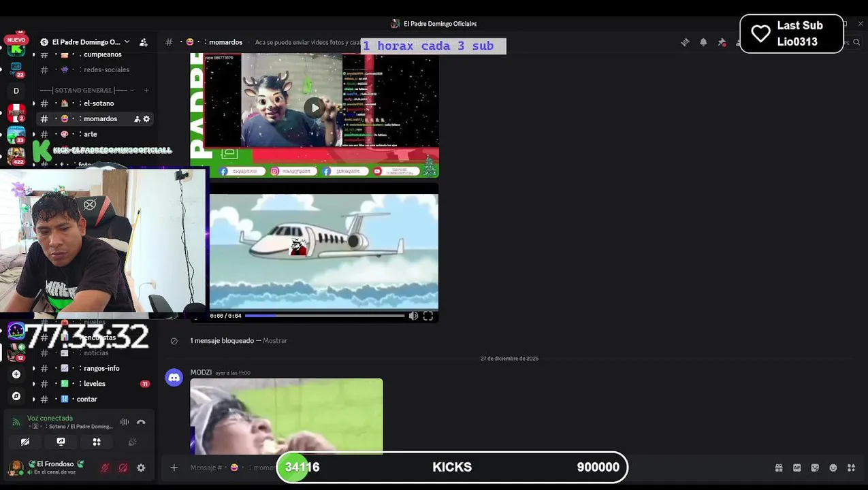Open apps icon in message bar
The height and width of the screenshot is (490, 868).
[x=851, y=468]
